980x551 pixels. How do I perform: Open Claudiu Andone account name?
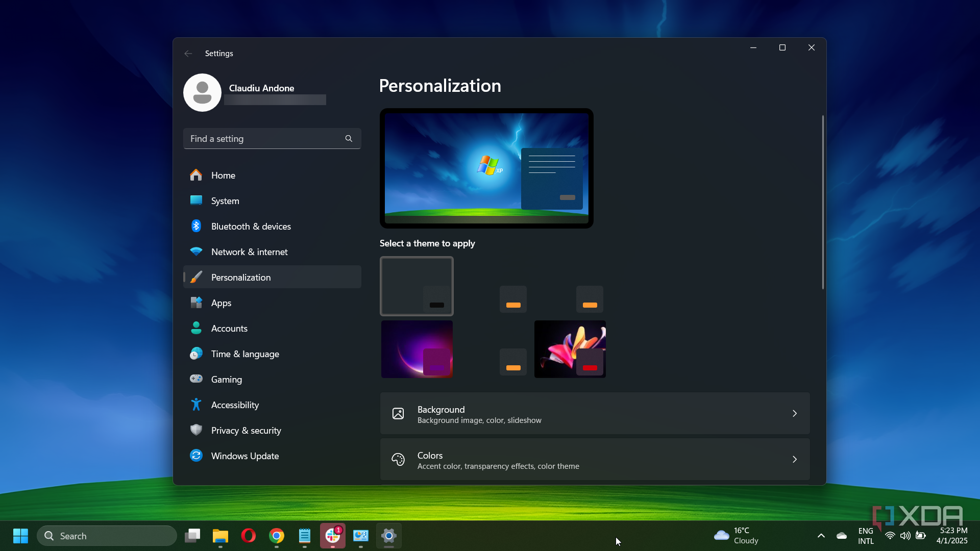point(261,88)
